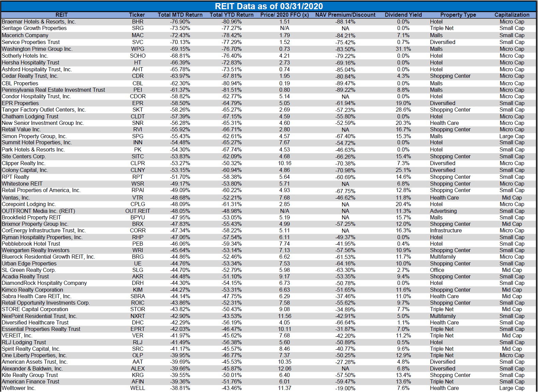
Task: Click the 'CPLG' ticker cell
Action: (x=138, y=204)
